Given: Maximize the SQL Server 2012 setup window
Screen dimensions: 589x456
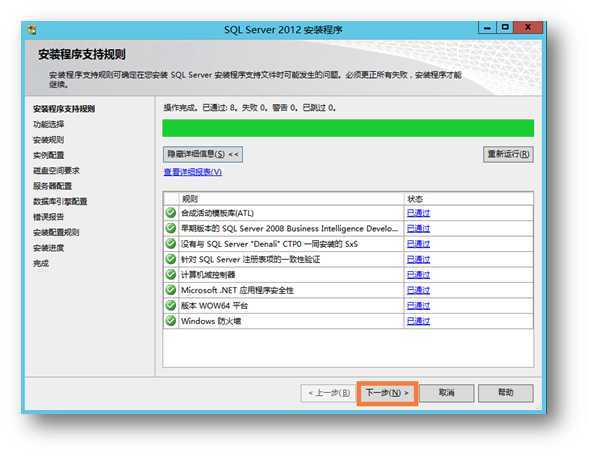Looking at the screenshot, I should pos(505,27).
